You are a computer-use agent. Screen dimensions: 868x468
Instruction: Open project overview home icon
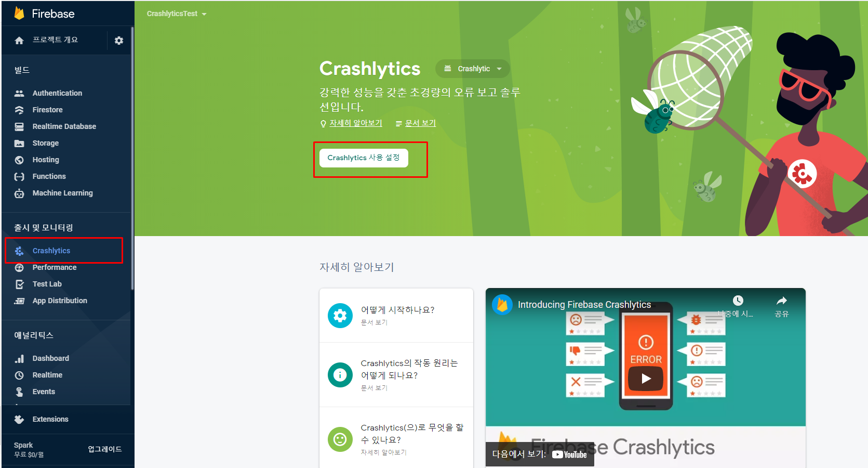click(x=19, y=41)
